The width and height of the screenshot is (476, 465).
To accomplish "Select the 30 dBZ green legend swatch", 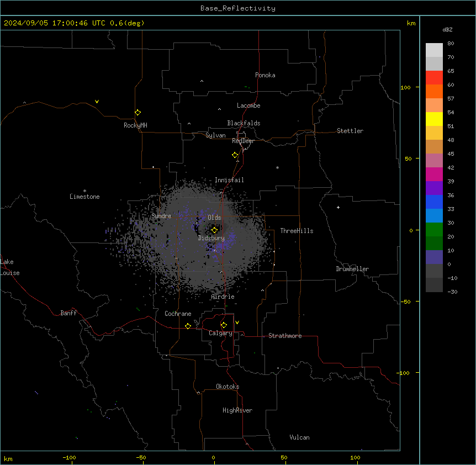I will pos(434,230).
